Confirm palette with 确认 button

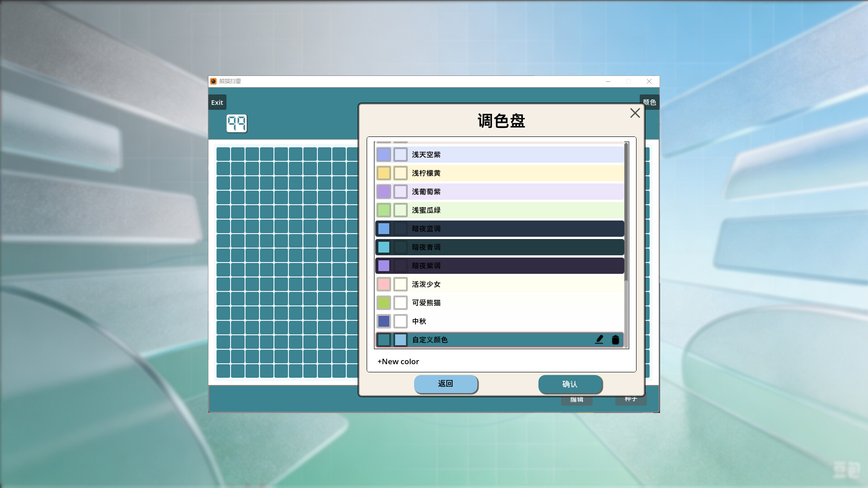pos(570,384)
